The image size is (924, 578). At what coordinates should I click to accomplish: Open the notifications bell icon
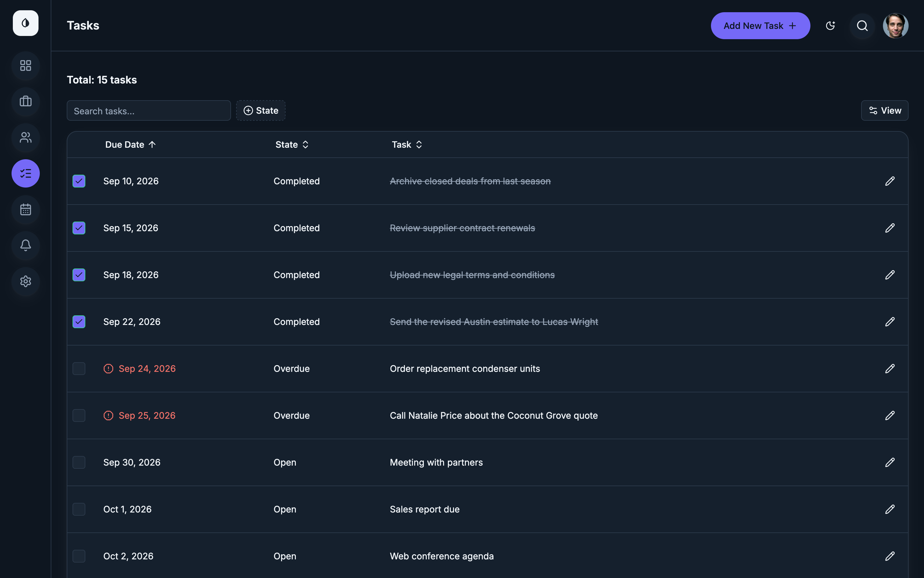click(26, 245)
